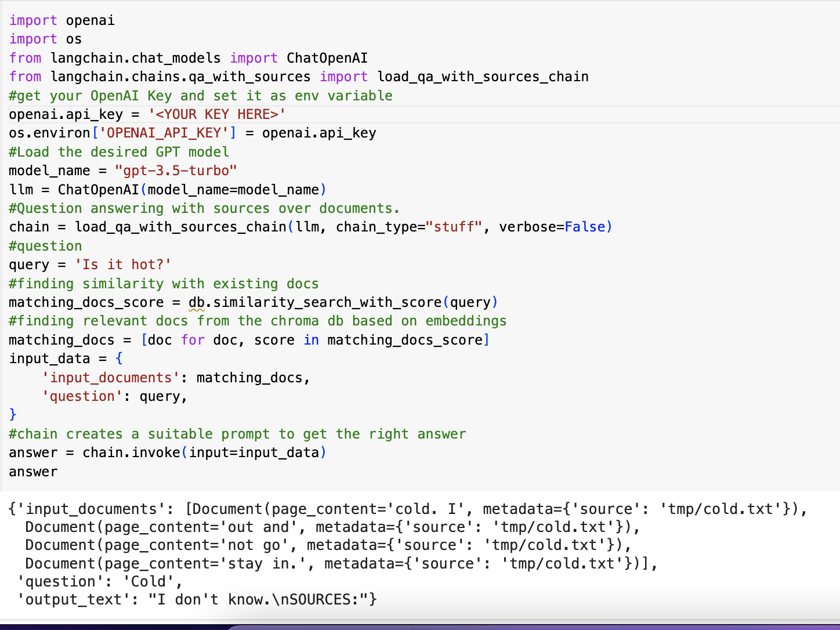Viewport: 840px width, 630px height.
Task: Click the 'matching_docs =' list comprehension line
Action: 249,340
